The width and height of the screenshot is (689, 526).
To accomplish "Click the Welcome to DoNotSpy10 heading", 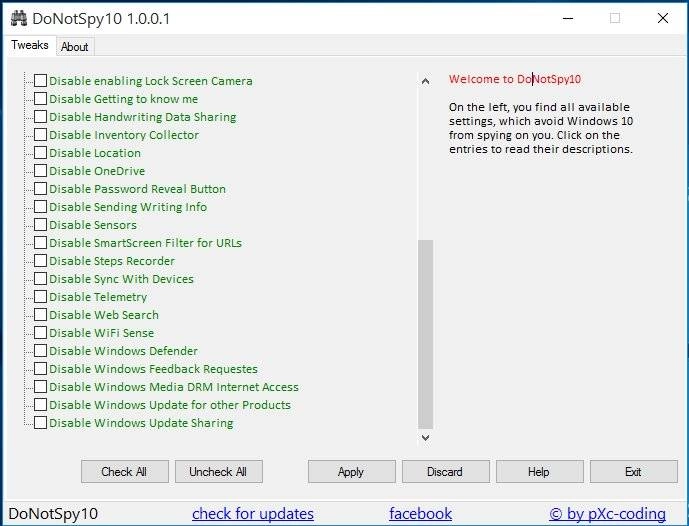I will coord(515,79).
